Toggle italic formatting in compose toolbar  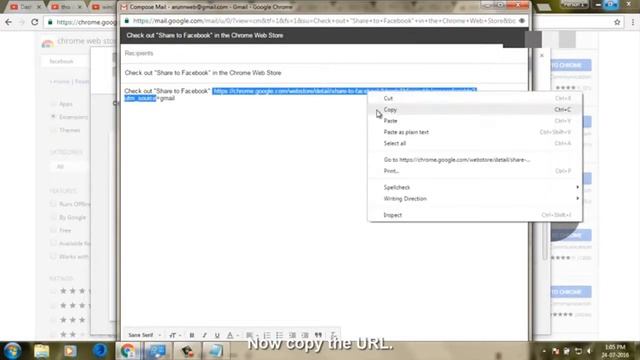(204, 335)
